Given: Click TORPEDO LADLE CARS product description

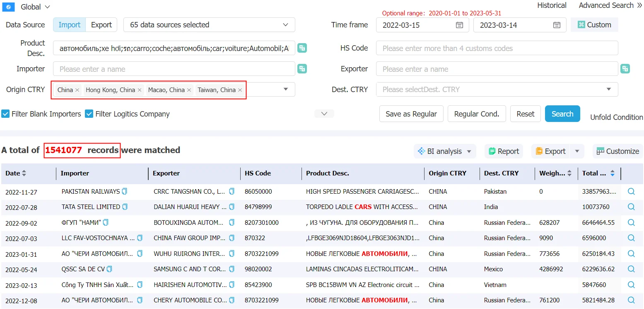Looking at the screenshot, I should [x=362, y=207].
